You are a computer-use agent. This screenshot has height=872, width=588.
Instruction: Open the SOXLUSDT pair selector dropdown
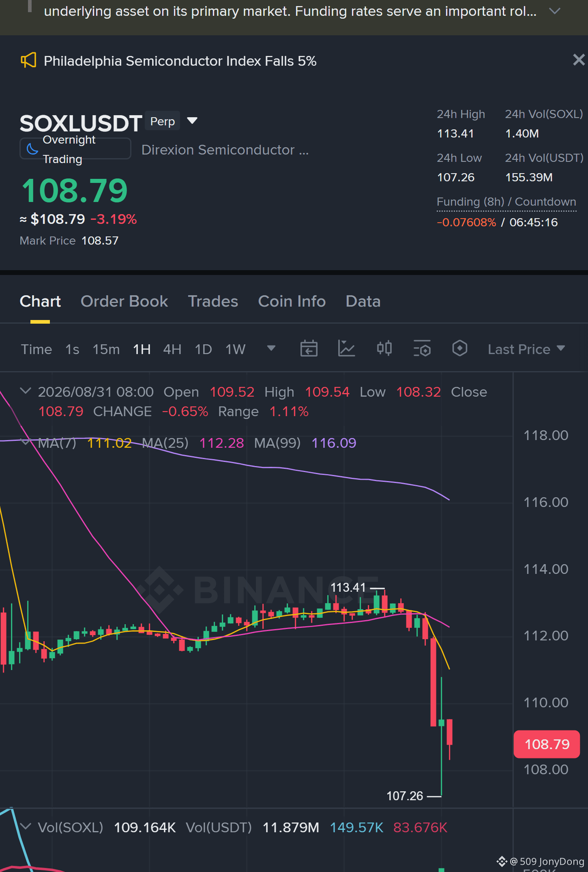pos(192,120)
